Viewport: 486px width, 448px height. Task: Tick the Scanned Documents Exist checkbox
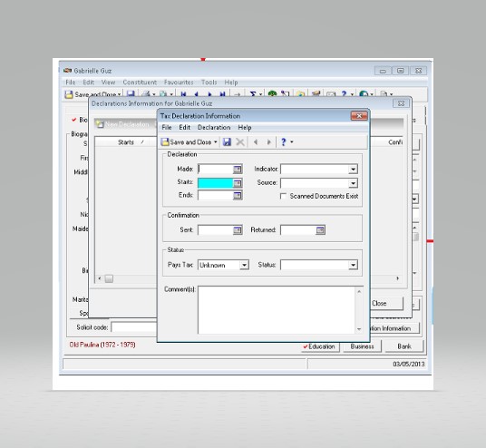(283, 196)
